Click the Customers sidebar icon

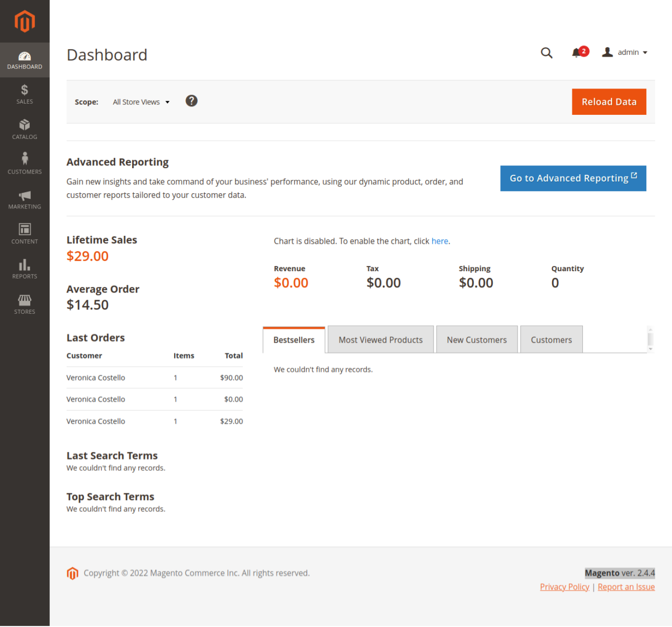click(24, 164)
